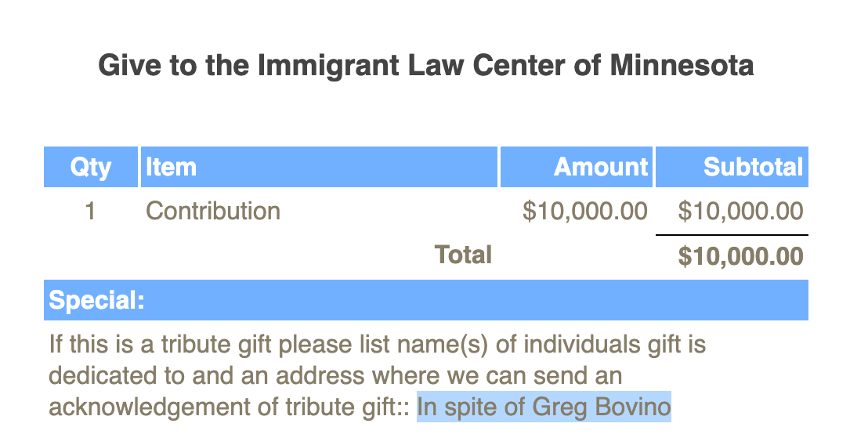
Task: Click the word Immigrant in the title
Action: pyautogui.click(x=328, y=65)
